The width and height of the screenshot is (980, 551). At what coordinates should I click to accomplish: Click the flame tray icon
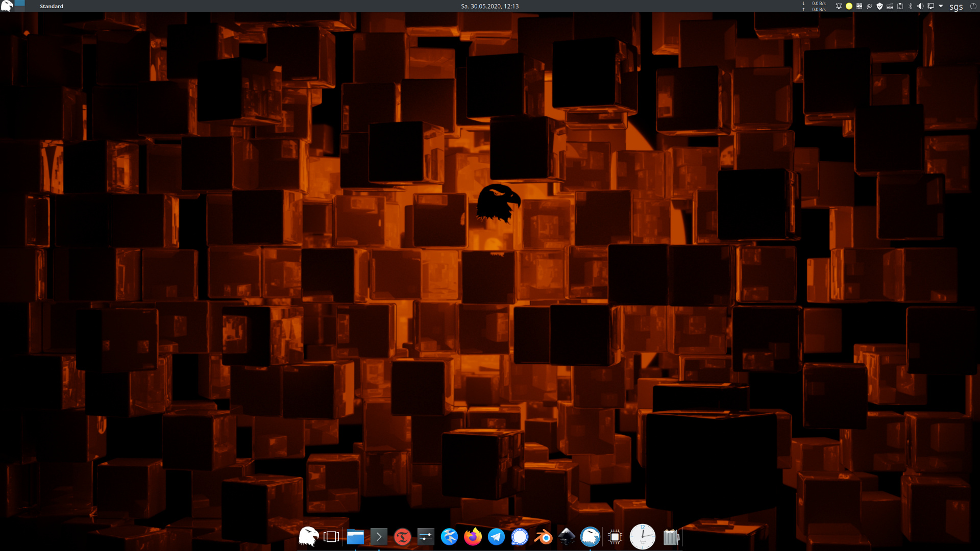tap(869, 6)
